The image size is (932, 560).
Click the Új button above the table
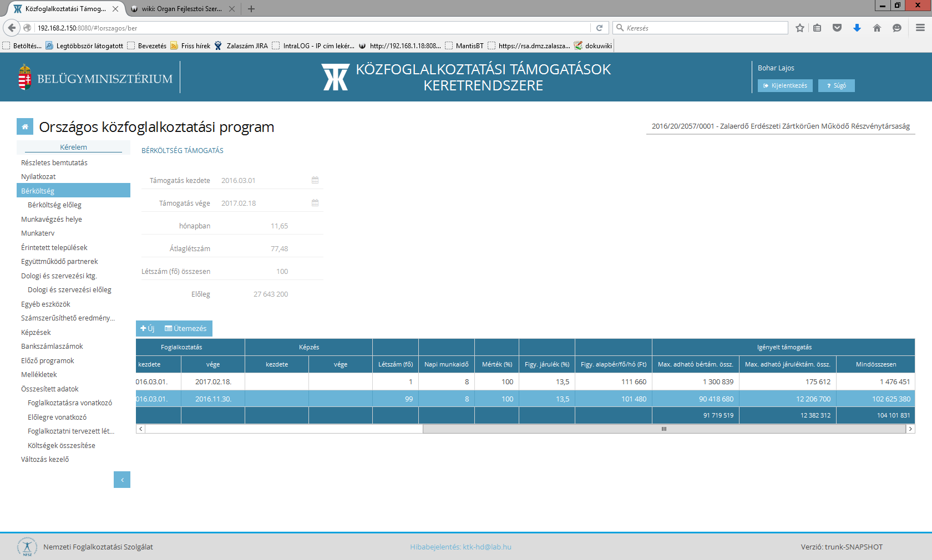point(148,328)
